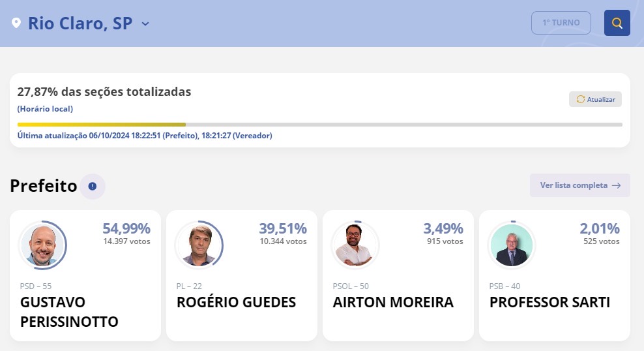Open Professor Sarti's candidate photo
Screen dimensions: 644x351
[512, 245]
